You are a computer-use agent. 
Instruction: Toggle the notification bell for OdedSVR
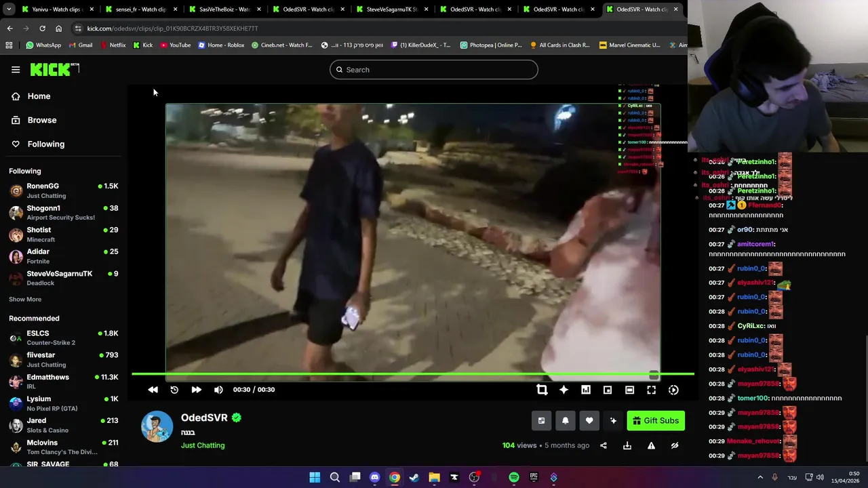[x=566, y=421]
